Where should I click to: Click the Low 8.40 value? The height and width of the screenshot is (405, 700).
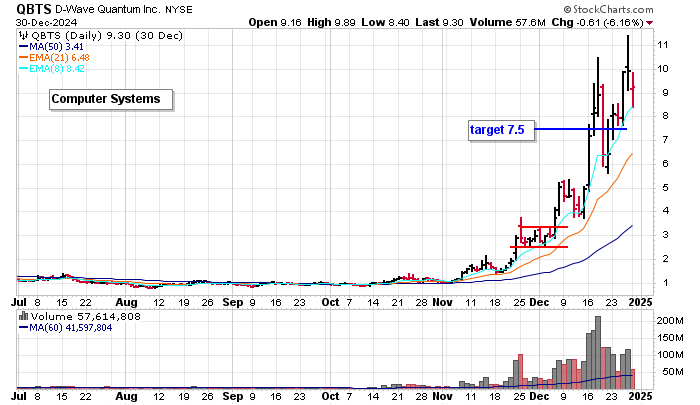[x=385, y=22]
